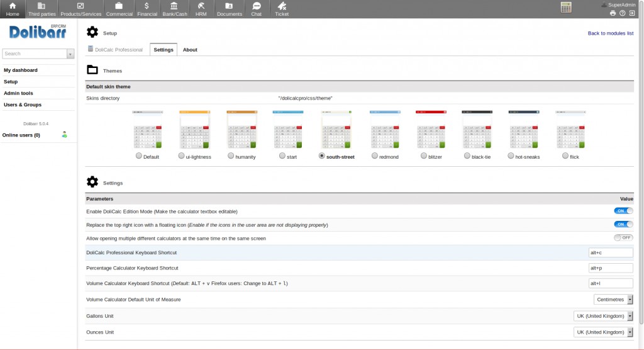644x350 pixels.
Task: Click the logout icon
Action: click(x=633, y=13)
